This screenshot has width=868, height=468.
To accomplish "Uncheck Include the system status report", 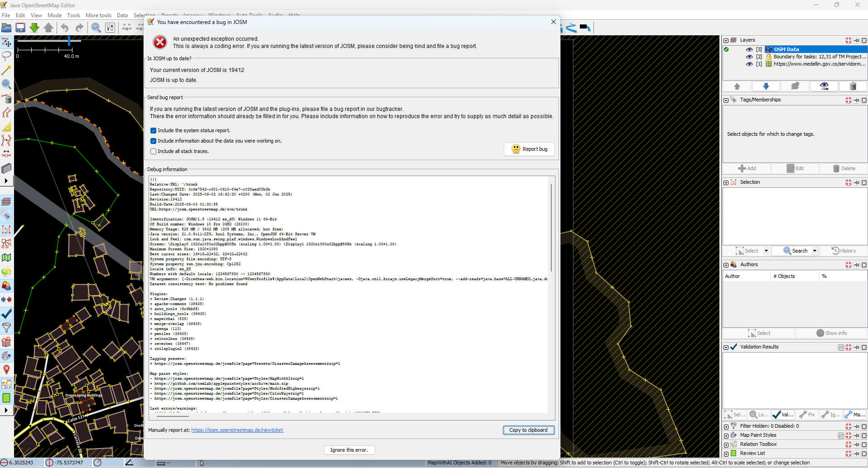I will tap(153, 131).
